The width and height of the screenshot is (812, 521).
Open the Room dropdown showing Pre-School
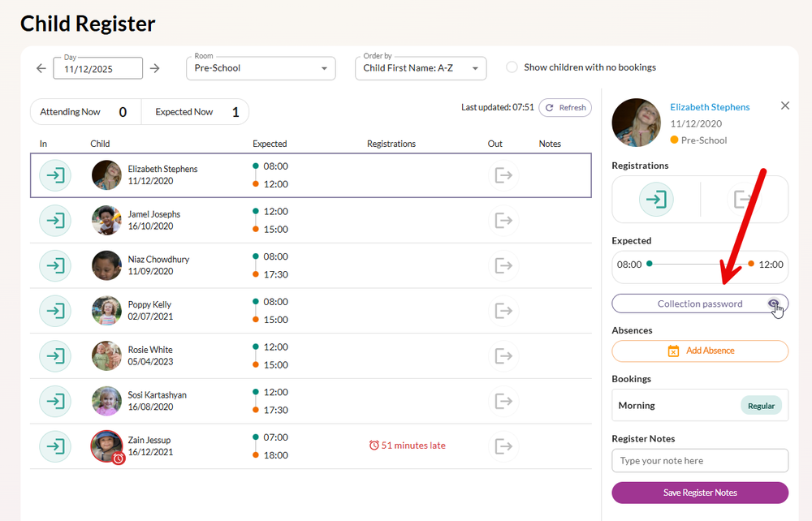click(261, 68)
